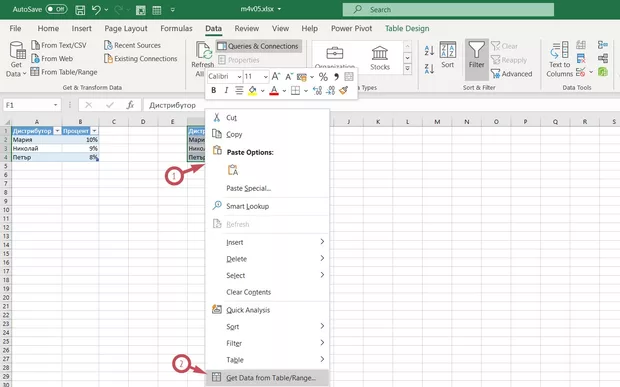
Task: Switch to the View tab
Action: [x=280, y=28]
